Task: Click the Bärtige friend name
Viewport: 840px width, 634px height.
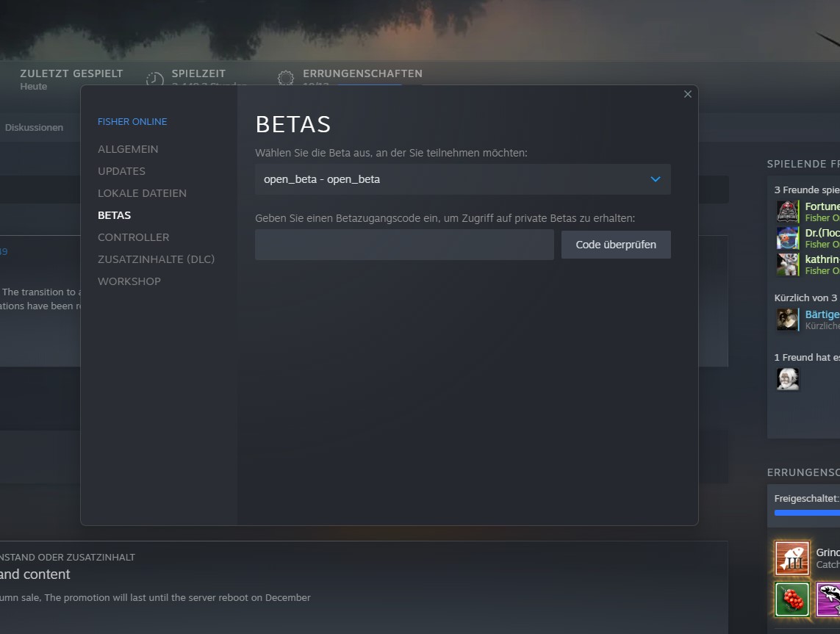Action: point(822,314)
